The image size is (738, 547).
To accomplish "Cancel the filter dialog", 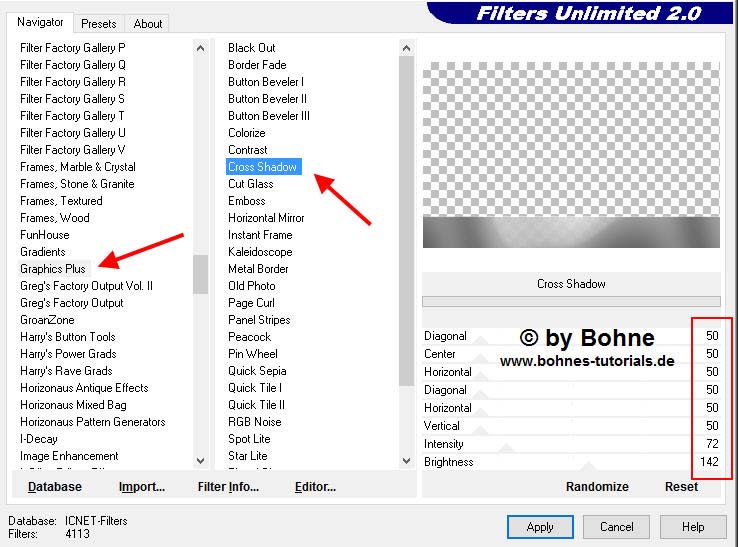I will click(x=616, y=527).
